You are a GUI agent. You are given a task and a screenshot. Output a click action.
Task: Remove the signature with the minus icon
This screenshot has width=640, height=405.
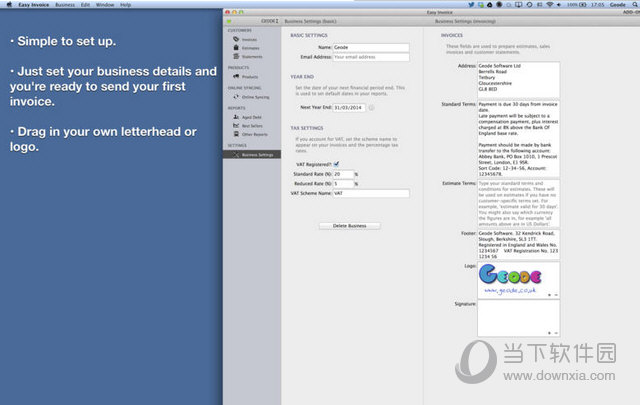[556, 333]
